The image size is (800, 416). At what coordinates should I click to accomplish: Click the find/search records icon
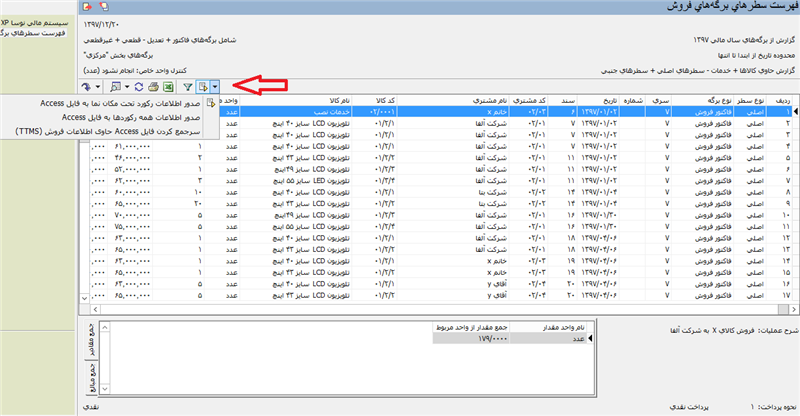point(117,89)
